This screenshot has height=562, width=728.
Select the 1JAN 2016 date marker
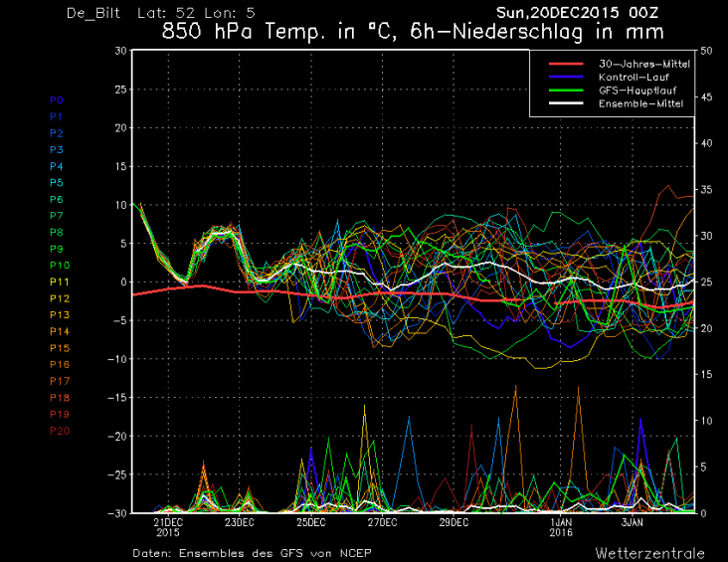(561, 526)
